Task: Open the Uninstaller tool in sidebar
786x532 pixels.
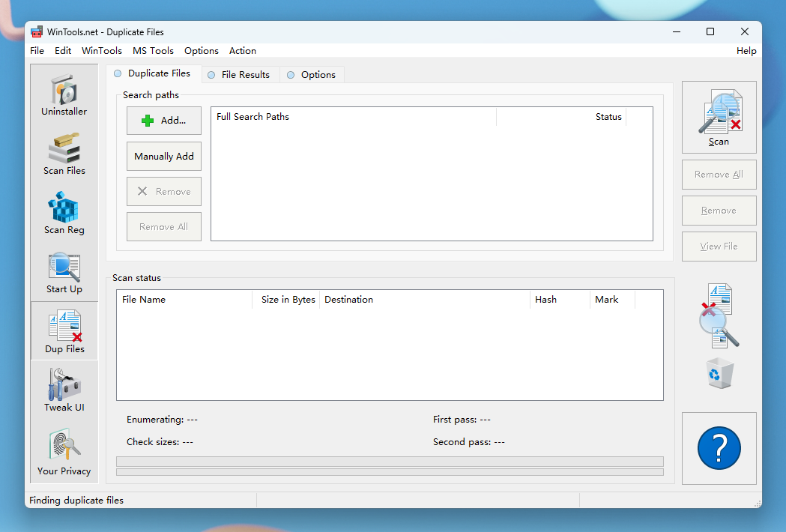Action: [x=64, y=95]
